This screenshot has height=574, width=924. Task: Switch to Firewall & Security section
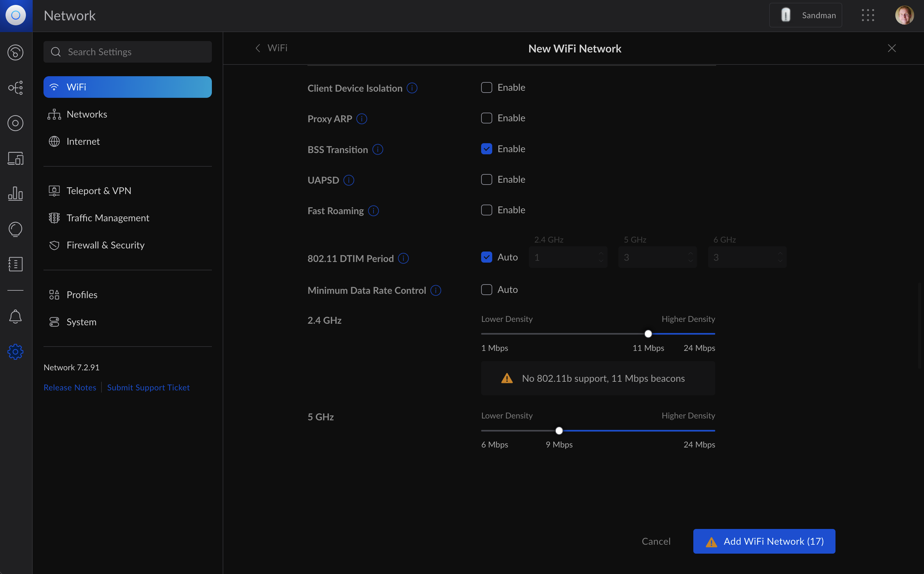[x=105, y=245]
